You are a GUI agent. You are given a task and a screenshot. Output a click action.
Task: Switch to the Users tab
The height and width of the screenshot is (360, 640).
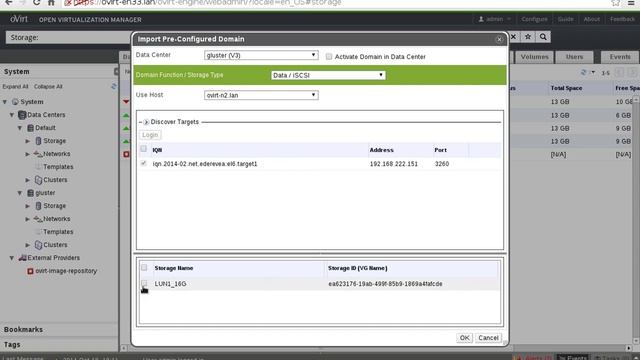(x=574, y=57)
